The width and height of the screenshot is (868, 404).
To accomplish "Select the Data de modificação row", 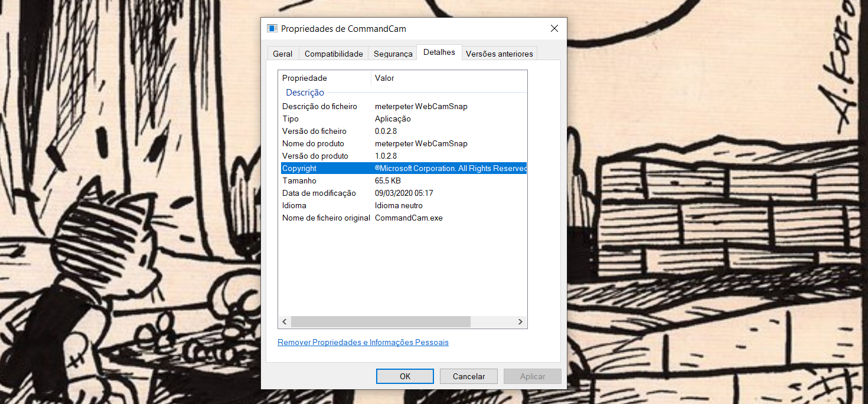I will (403, 193).
